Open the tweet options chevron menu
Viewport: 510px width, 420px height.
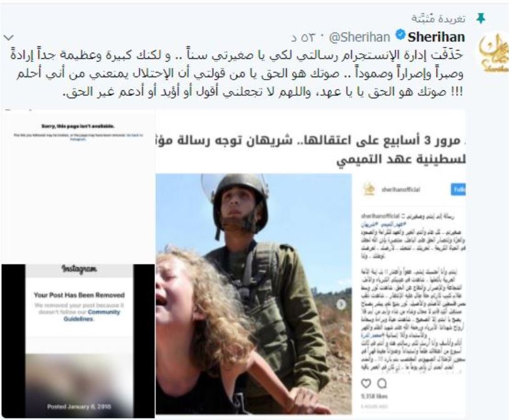(x=8, y=38)
